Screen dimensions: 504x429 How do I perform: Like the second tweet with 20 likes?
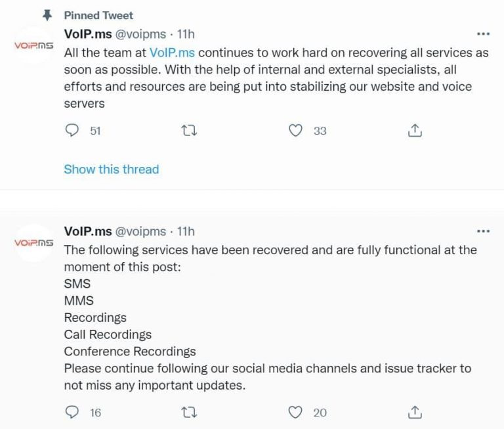pyautogui.click(x=296, y=413)
